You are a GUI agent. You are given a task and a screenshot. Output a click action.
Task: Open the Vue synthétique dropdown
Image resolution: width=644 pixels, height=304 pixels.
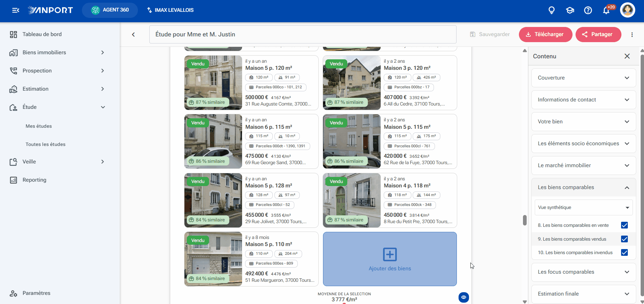point(584,208)
